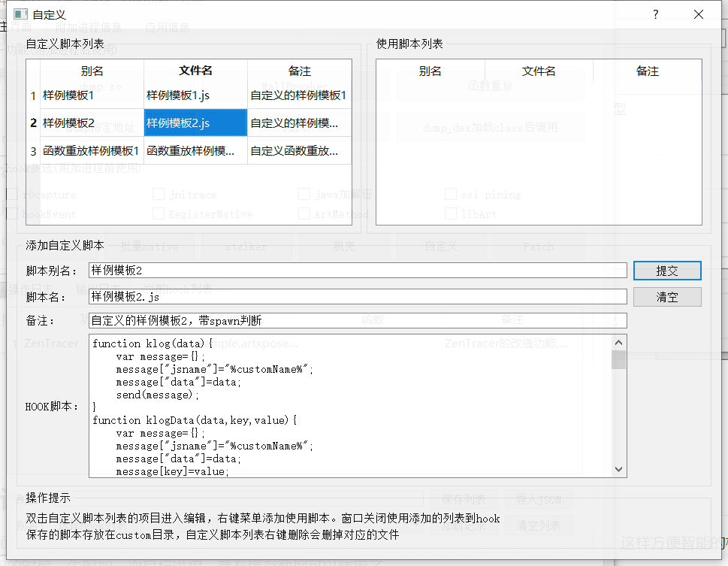Click the help question mark button
Screen dimensions: 728x566
[x=656, y=14]
